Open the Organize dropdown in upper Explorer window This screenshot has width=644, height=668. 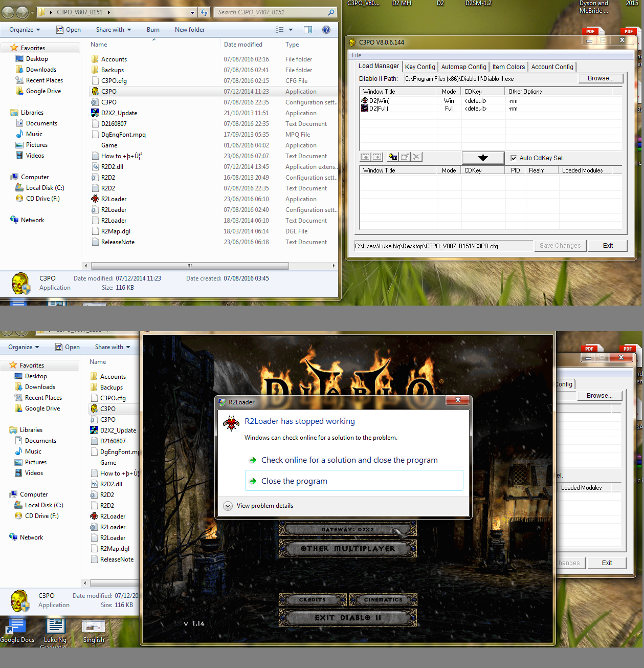(x=24, y=30)
